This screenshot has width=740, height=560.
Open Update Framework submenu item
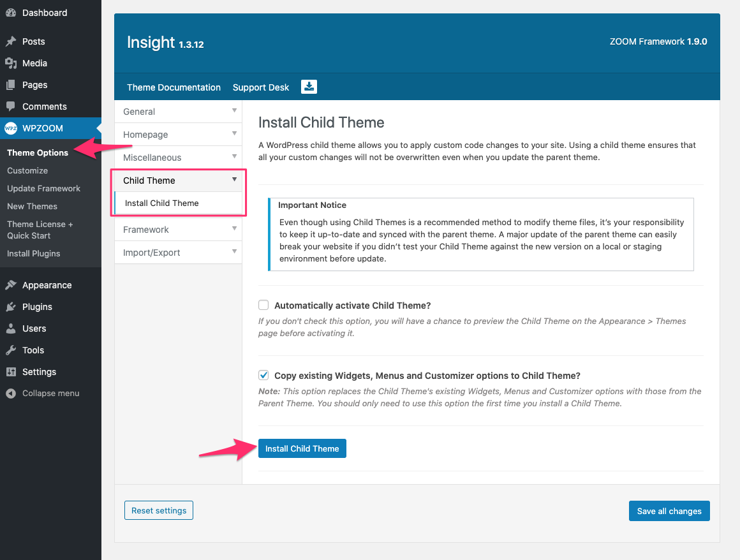(44, 189)
